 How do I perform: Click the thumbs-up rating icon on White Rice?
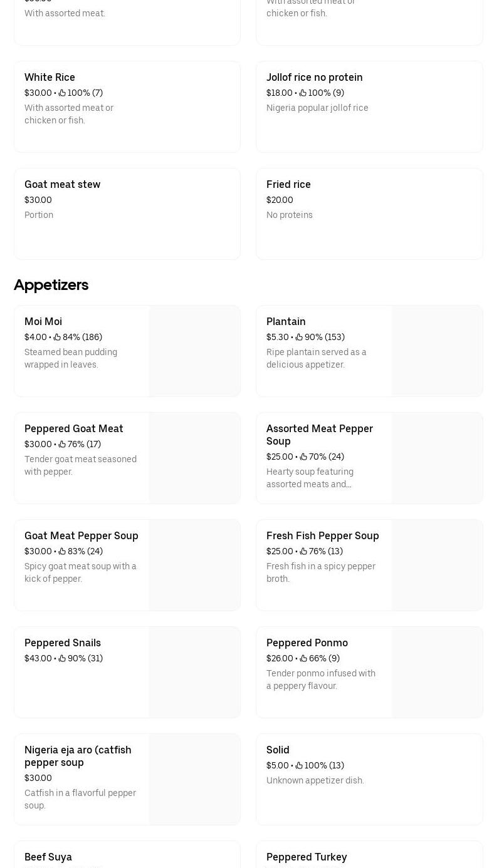[62, 93]
